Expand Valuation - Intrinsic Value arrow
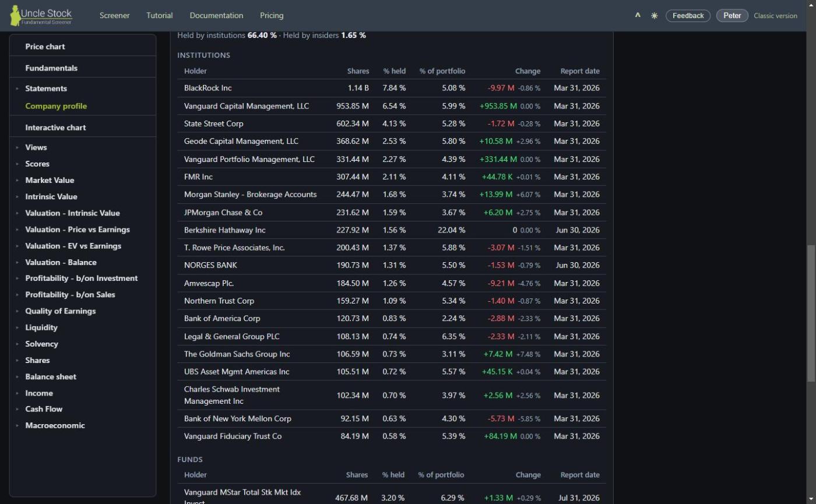 [17, 213]
